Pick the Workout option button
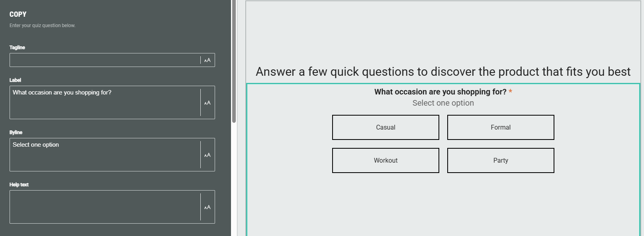 (386, 161)
